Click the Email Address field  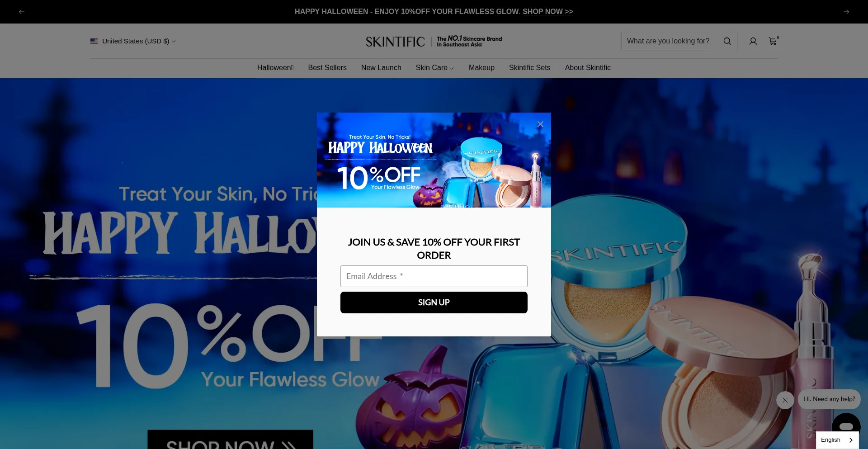(x=434, y=276)
